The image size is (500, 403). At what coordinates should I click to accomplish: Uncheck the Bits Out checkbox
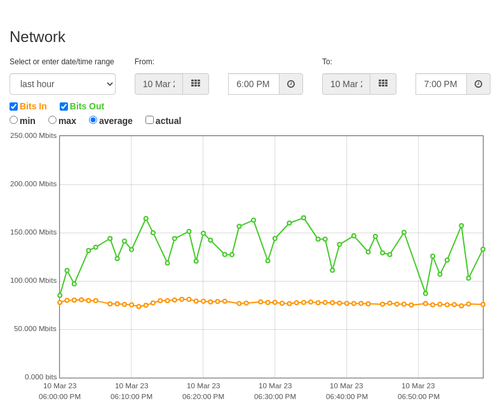click(64, 106)
